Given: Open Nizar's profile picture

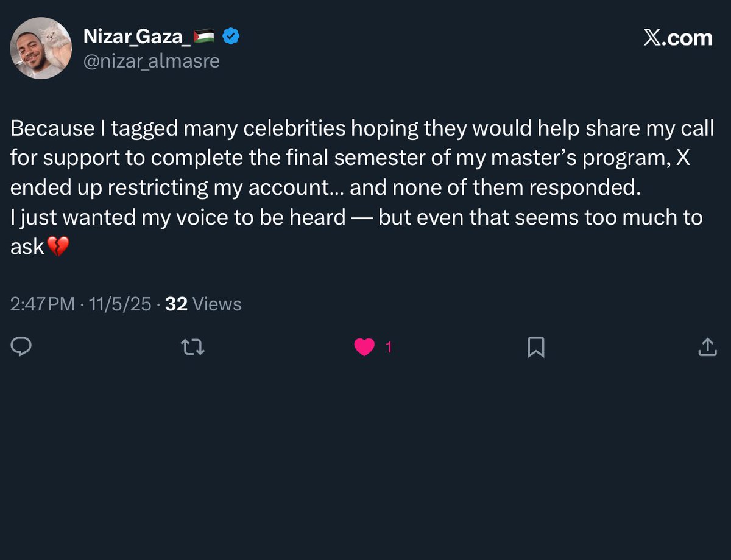Looking at the screenshot, I should coord(41,49).
